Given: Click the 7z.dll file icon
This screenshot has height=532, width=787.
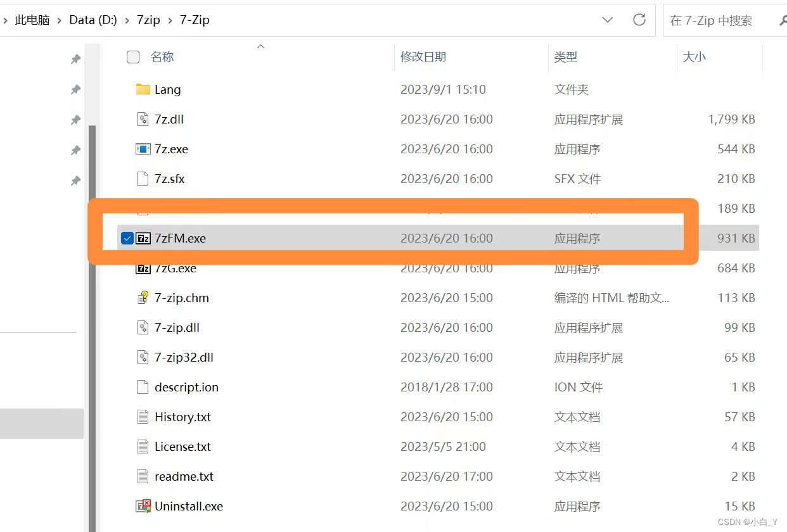Looking at the screenshot, I should click(143, 119).
